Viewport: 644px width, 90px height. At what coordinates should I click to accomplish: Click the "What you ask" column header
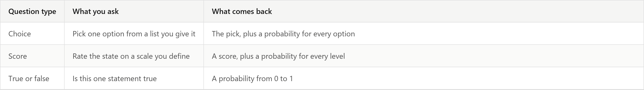(134, 11)
